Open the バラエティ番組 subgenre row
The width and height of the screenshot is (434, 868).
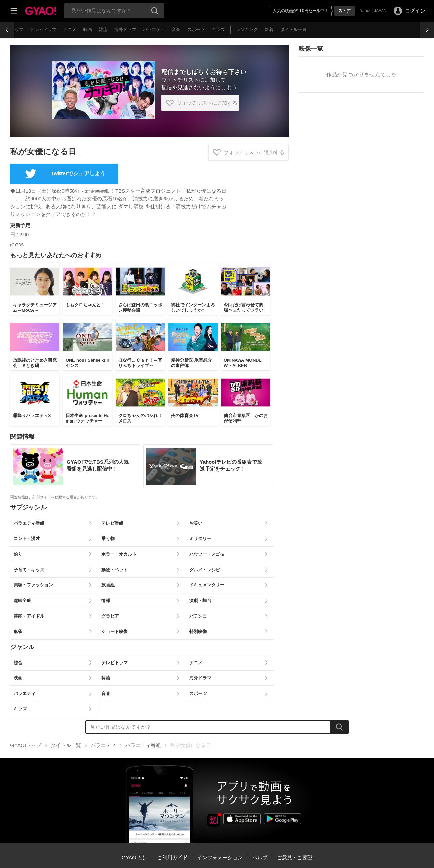[54, 523]
